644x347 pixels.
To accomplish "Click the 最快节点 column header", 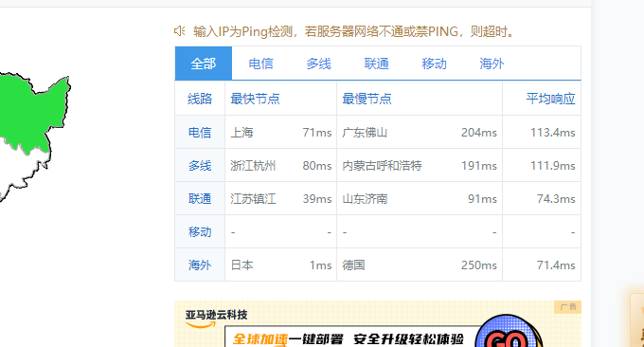I will 255,99.
